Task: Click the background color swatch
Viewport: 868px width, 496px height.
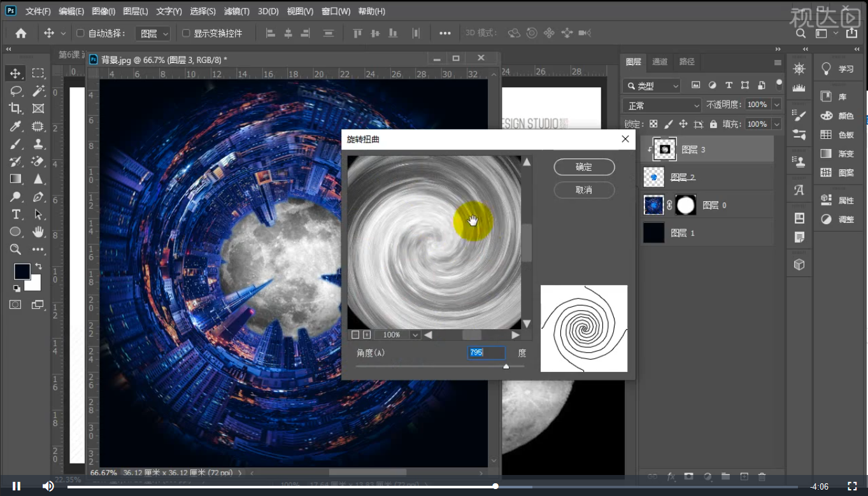Action: coord(36,285)
